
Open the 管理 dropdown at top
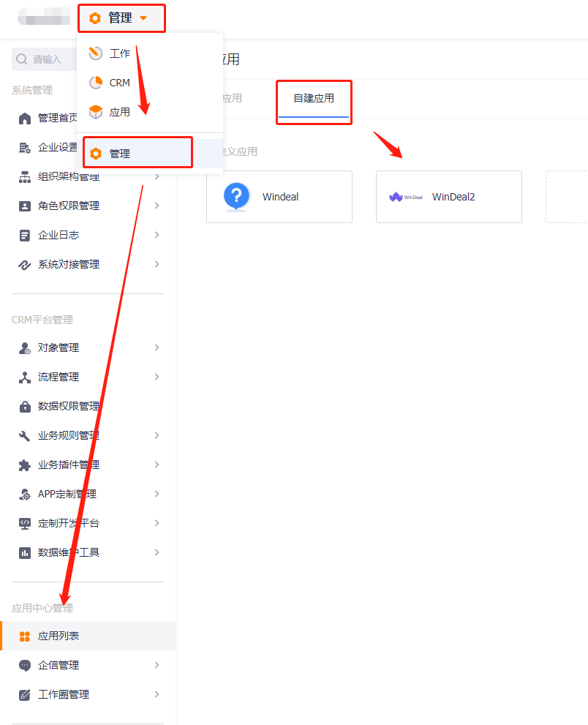[x=121, y=18]
